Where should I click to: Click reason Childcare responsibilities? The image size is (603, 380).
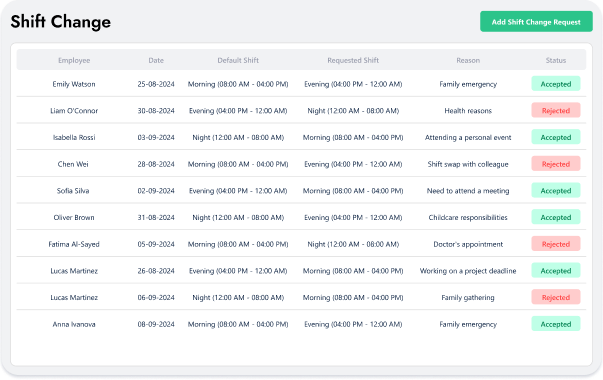pos(468,217)
